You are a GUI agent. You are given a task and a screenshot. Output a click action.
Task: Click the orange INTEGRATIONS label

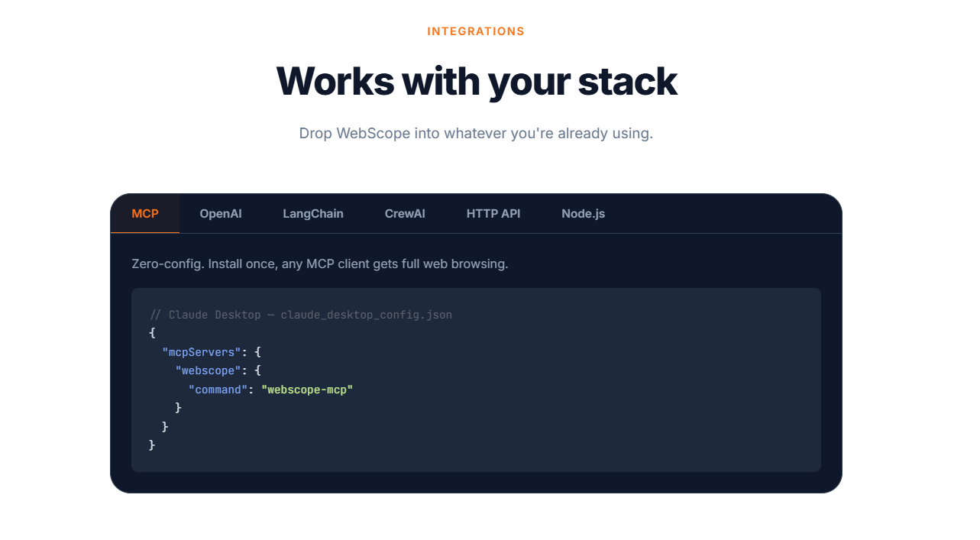pyautogui.click(x=476, y=31)
